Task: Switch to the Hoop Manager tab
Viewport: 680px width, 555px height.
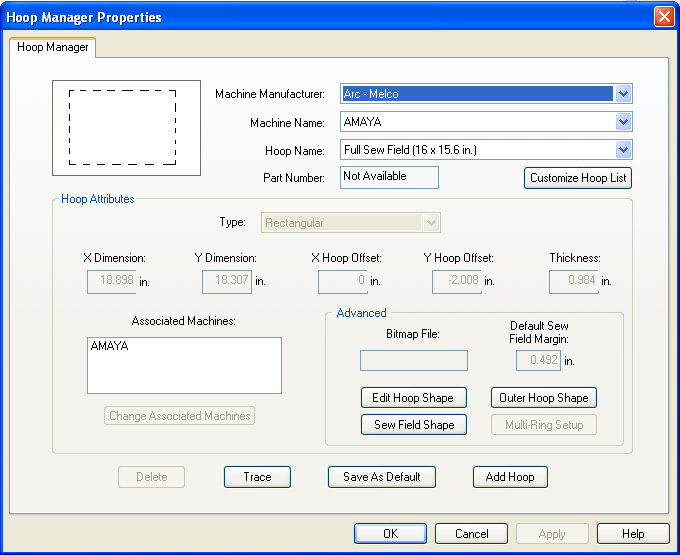Action: [52, 47]
